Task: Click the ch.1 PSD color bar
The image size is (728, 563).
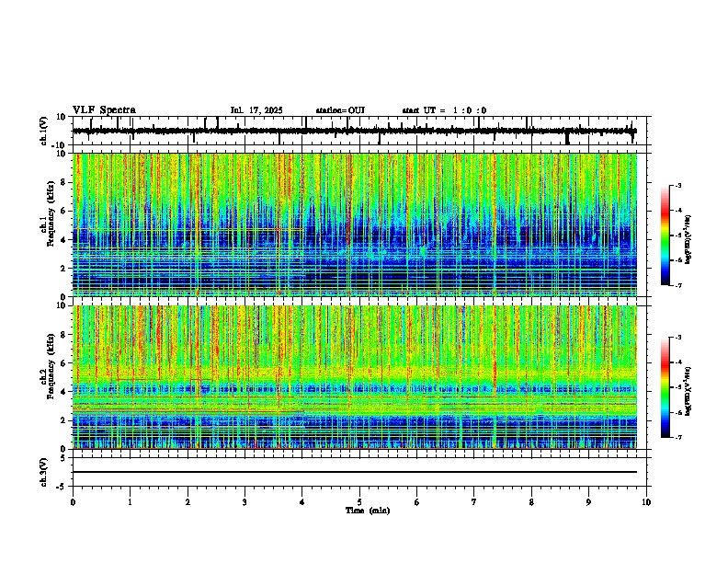Action: click(665, 236)
